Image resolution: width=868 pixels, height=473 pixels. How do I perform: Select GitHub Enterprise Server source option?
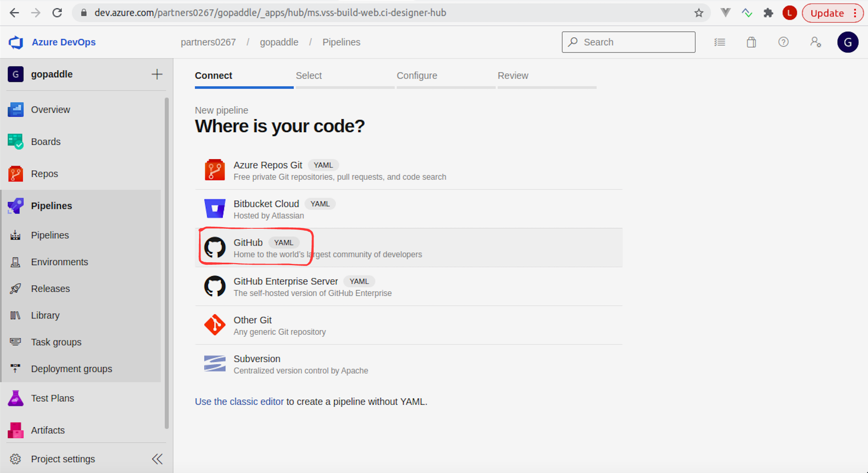tap(409, 286)
